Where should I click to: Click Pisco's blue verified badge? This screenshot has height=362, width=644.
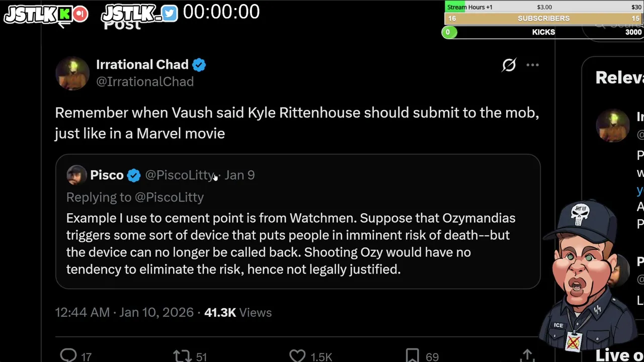134,175
